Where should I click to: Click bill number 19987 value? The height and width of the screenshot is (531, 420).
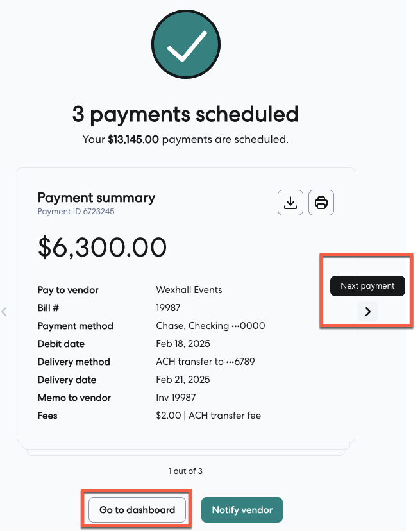(169, 308)
